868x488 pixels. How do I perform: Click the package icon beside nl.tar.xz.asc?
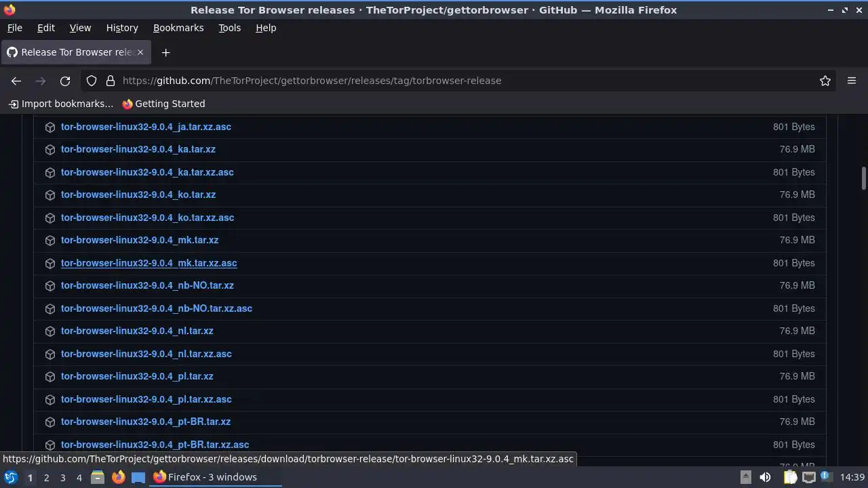click(50, 354)
